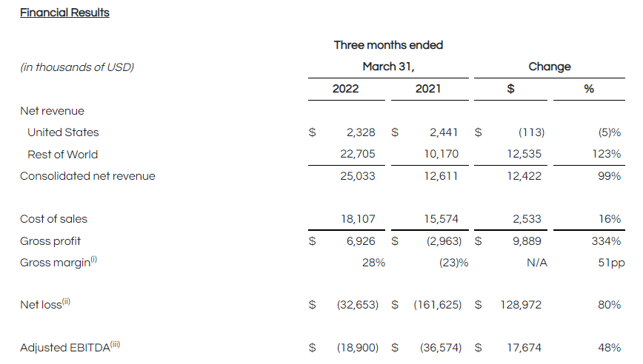Select the 334% gross profit change
Image resolution: width=643 pixels, height=364 pixels.
(x=606, y=241)
